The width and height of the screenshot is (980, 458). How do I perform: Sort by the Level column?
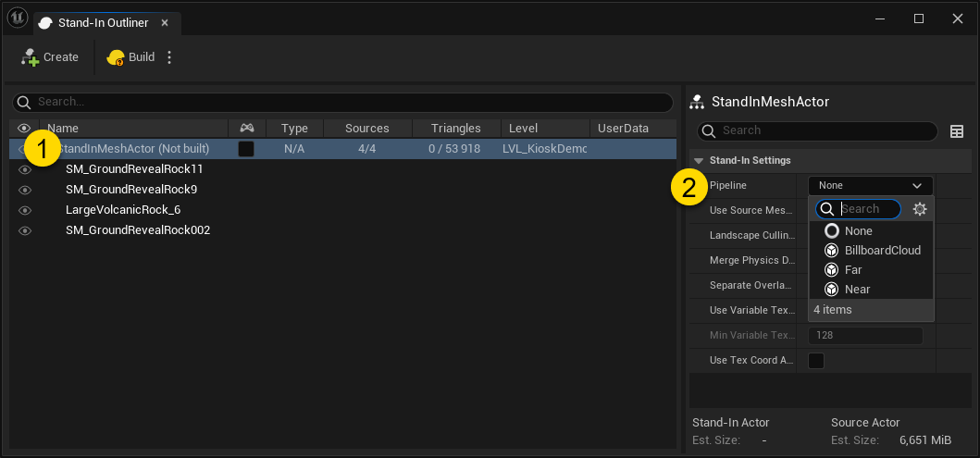(x=523, y=128)
